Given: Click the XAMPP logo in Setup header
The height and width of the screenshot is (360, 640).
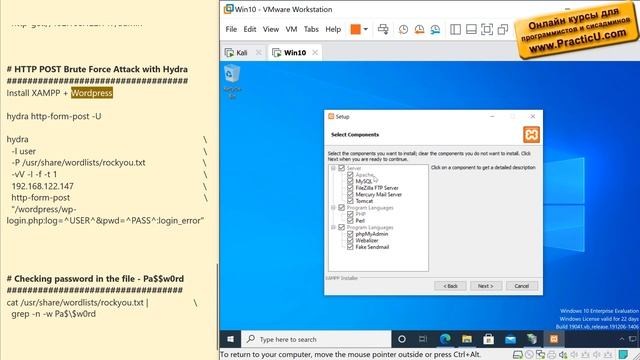Looking at the screenshot, I should tap(531, 135).
